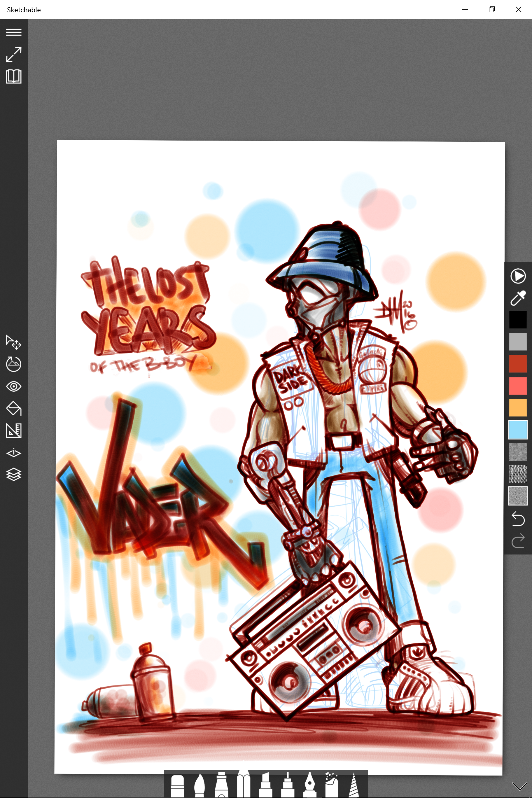The height and width of the screenshot is (798, 532).
Task: Play the drawing replay button
Action: pyautogui.click(x=518, y=276)
